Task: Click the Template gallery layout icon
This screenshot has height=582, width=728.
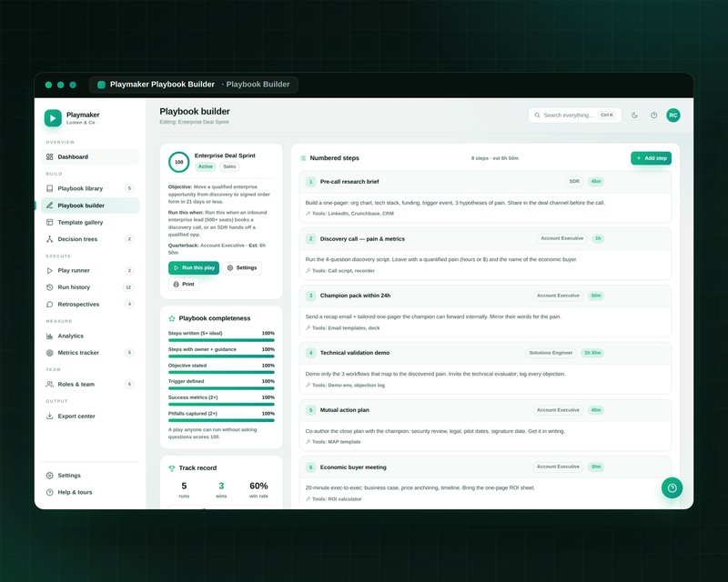Action: click(50, 222)
